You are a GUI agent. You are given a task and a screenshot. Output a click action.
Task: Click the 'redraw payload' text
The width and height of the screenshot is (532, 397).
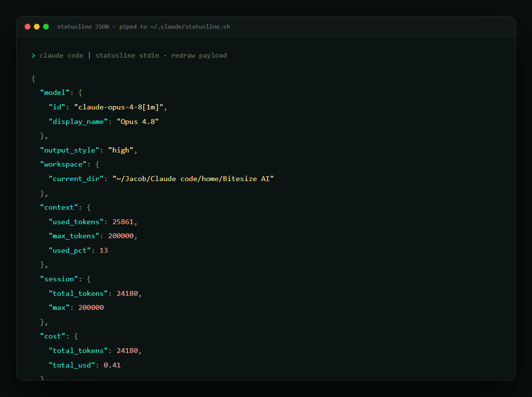point(199,55)
